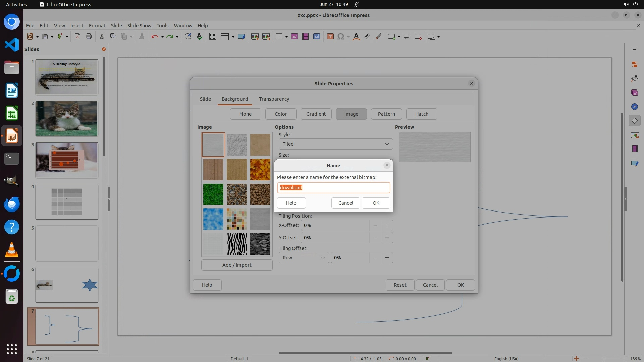
Task: Click the Insert Text Box icon
Action: pyautogui.click(x=330, y=37)
